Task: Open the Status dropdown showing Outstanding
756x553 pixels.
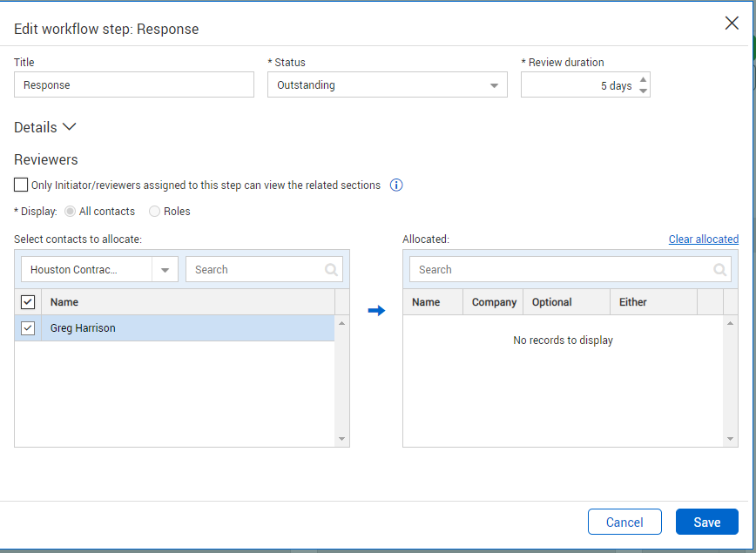Action: 388,85
